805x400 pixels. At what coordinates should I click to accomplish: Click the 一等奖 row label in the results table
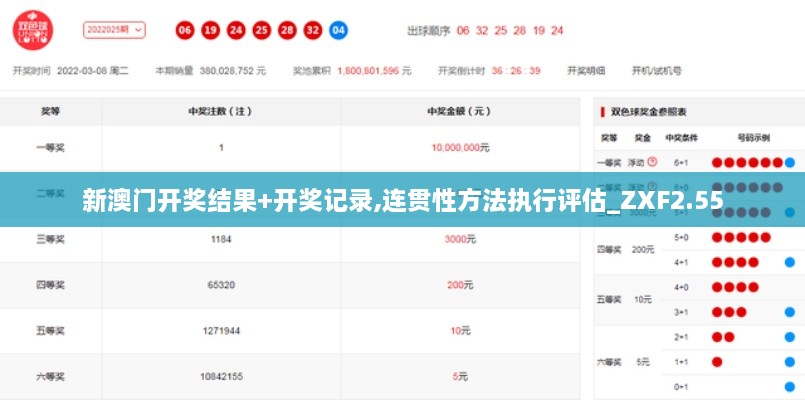coord(50,148)
